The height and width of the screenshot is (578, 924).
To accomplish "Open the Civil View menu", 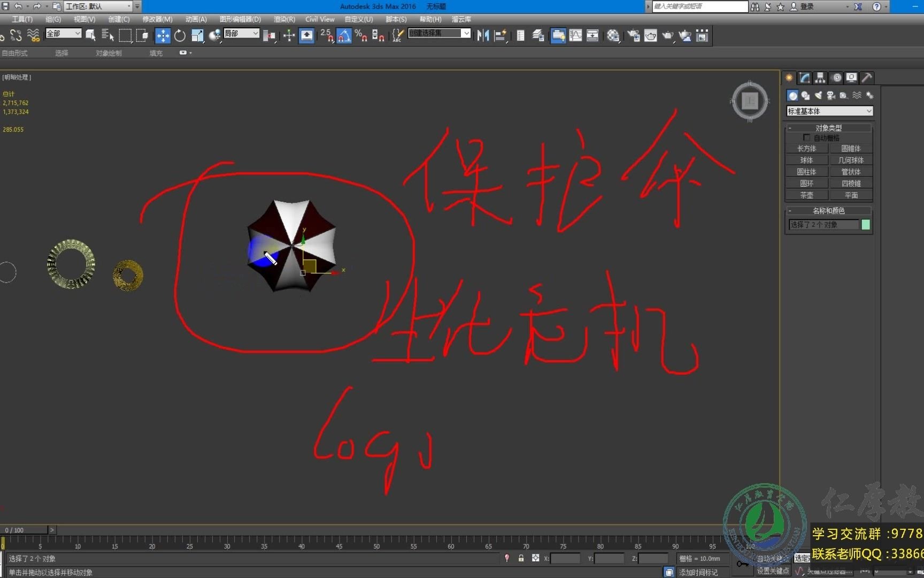I will (x=320, y=19).
